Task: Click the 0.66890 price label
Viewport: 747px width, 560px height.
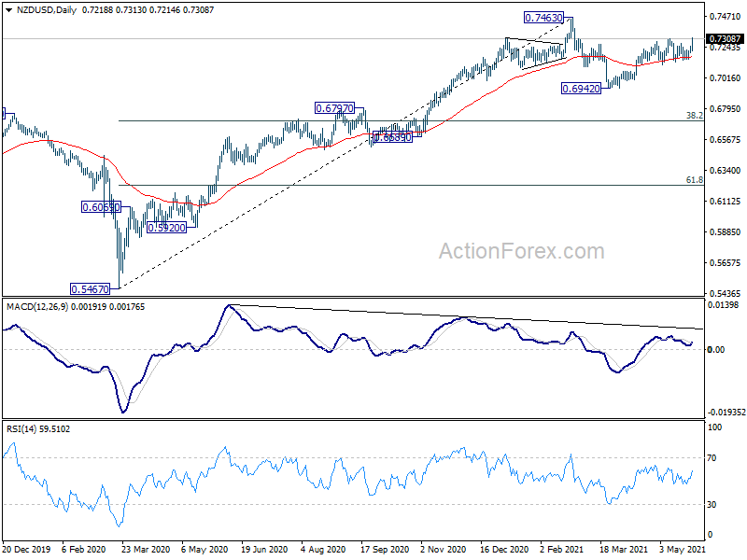Action: [392, 137]
